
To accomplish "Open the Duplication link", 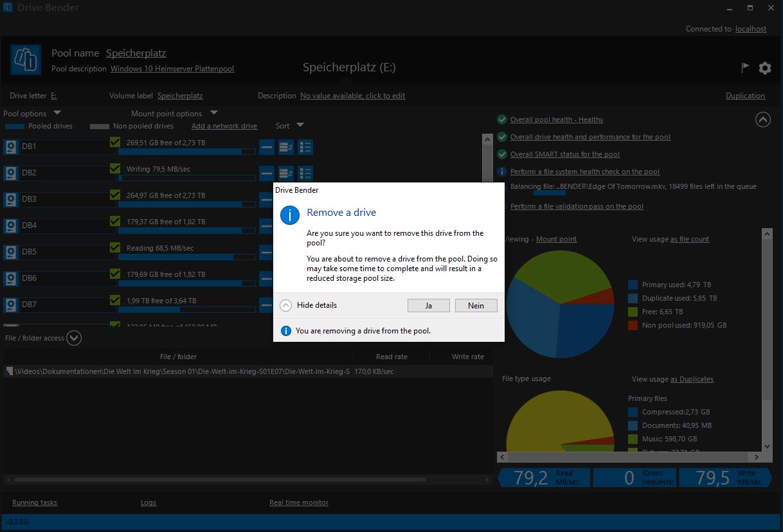I will [x=746, y=96].
